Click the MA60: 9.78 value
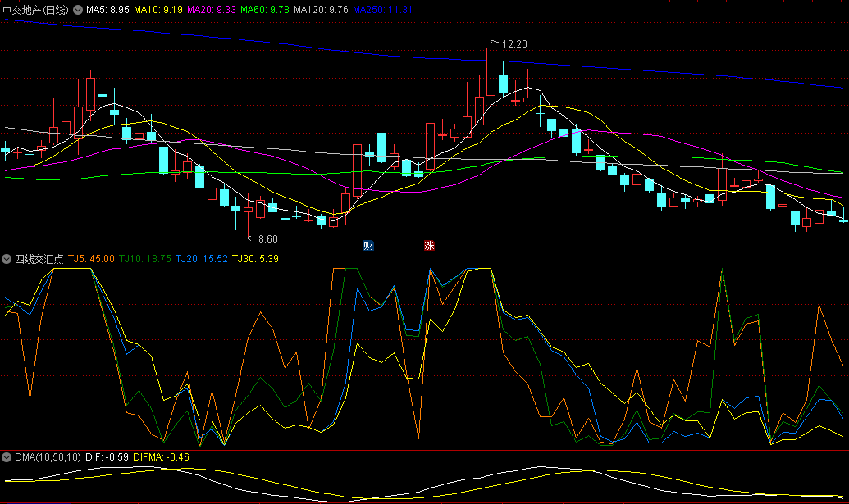Screen dimensions: 849x504 point(265,10)
